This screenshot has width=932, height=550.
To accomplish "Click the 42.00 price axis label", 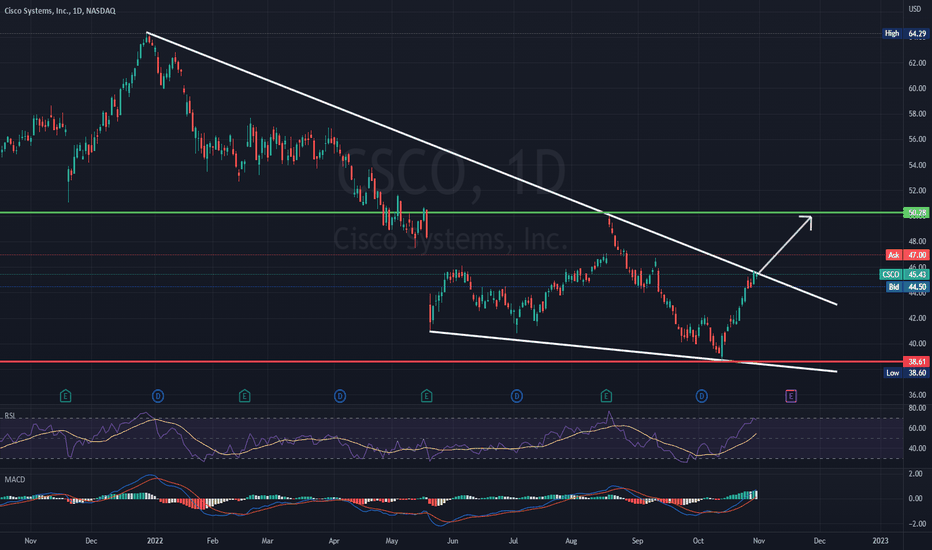I will click(x=917, y=318).
